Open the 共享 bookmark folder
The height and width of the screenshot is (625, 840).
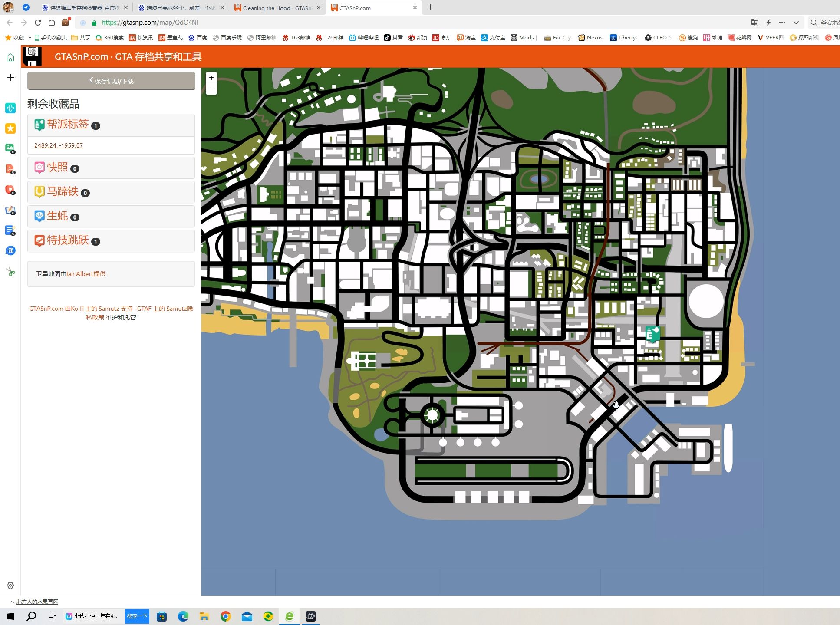pos(81,38)
